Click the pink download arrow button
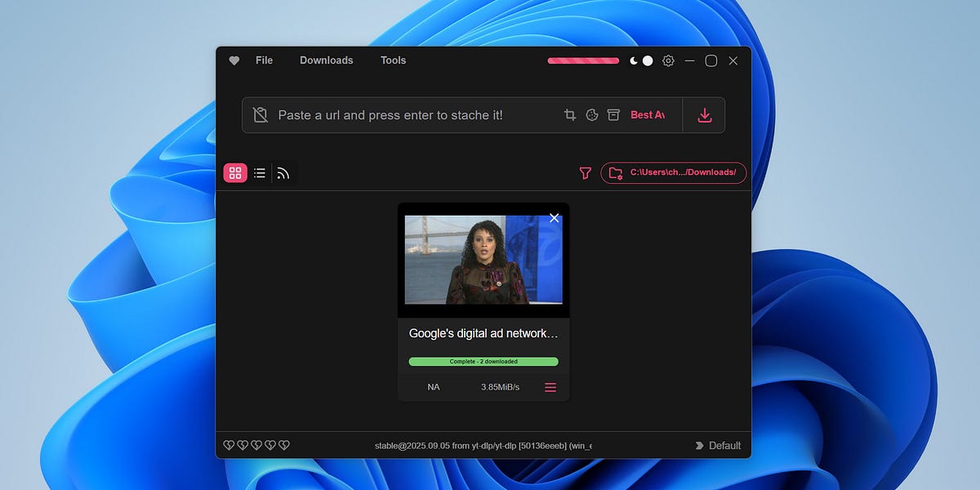 click(x=705, y=115)
